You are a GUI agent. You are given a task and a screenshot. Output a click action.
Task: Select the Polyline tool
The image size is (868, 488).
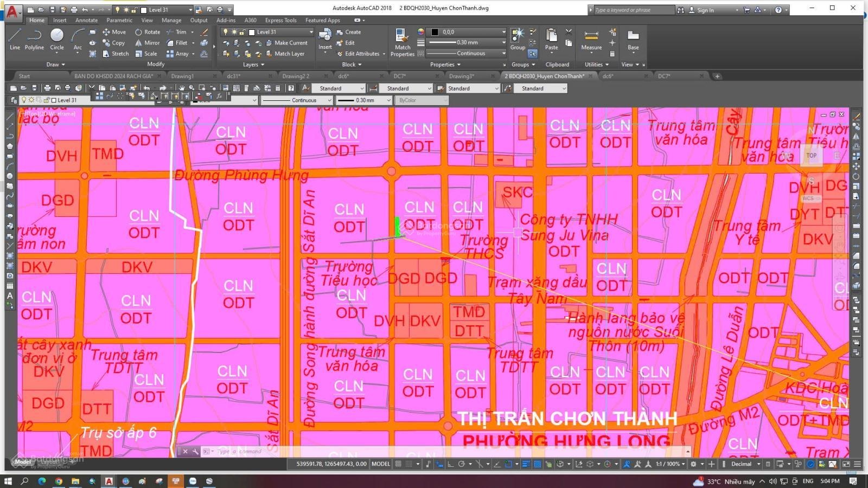click(x=34, y=39)
